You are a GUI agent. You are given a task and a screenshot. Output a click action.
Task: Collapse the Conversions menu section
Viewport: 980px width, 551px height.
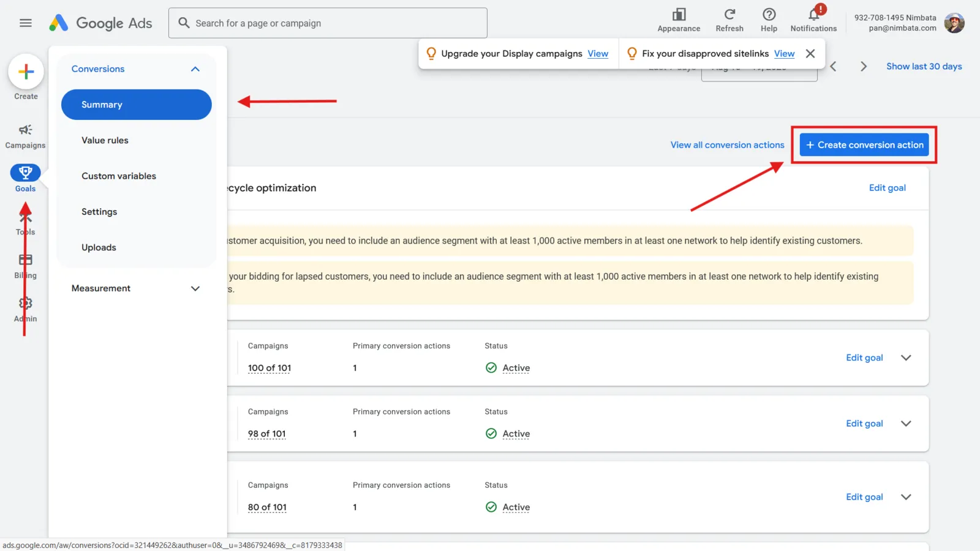click(195, 69)
